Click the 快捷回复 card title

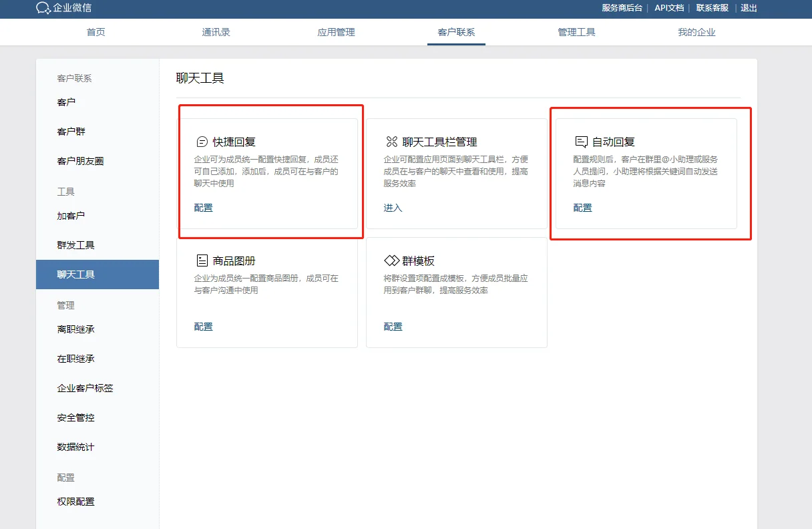click(x=234, y=142)
